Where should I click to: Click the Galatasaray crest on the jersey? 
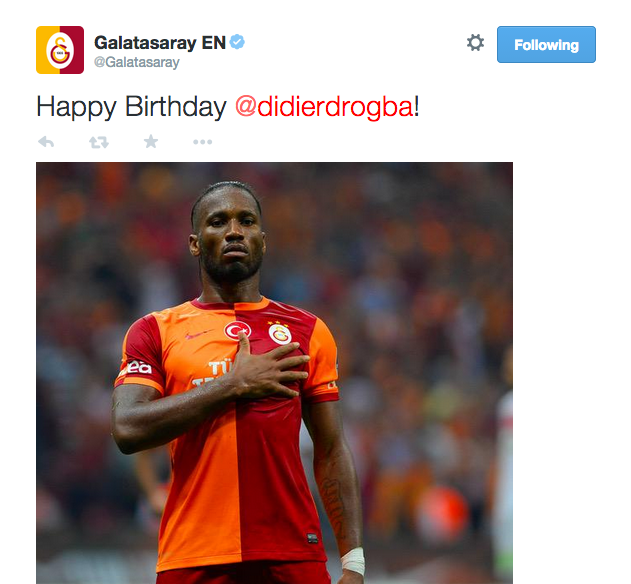coord(280,333)
